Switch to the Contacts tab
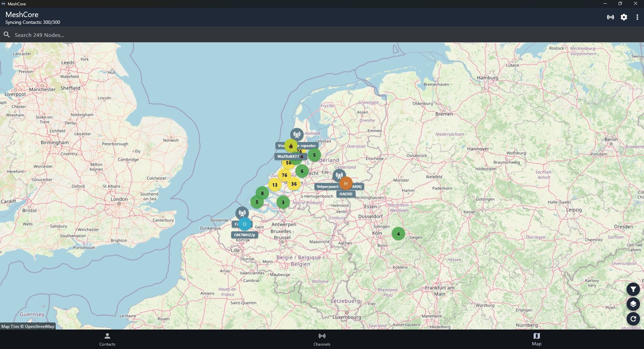 (107, 339)
